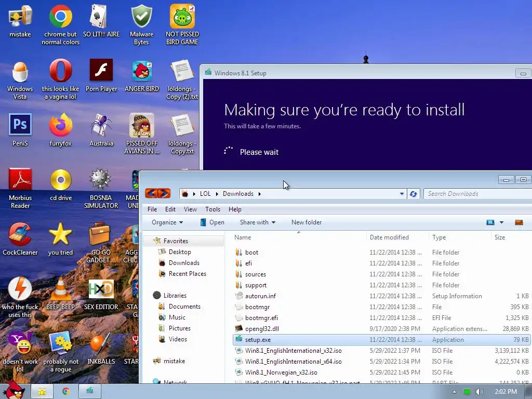The height and width of the screenshot is (399, 532).
Task: Select Win8.1_EnglishInternational_x64.iso file
Action: point(382,362)
